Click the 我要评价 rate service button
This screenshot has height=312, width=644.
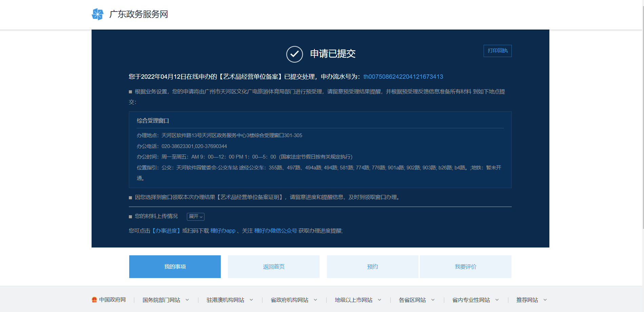coord(465,267)
